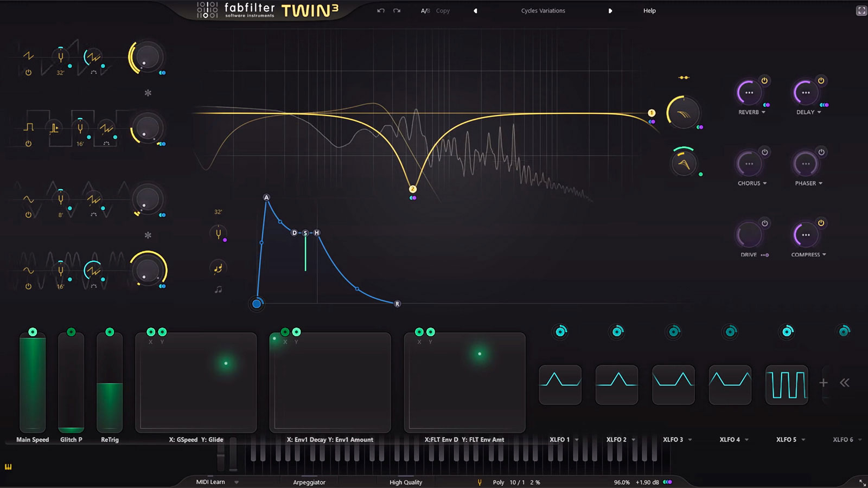This screenshot has height=488, width=868.
Task: Click filter node 2 on the display
Action: [x=413, y=189]
